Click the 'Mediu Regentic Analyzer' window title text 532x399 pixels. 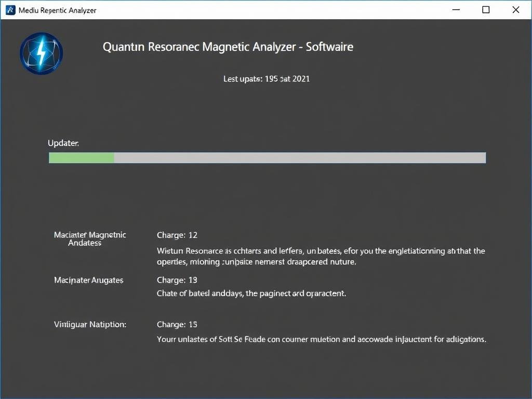click(57, 10)
